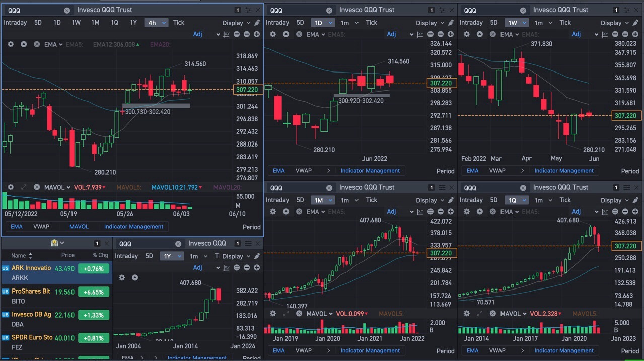644x361 pixels.
Task: Select Tick view in the 1D panel
Action: coord(372,23)
